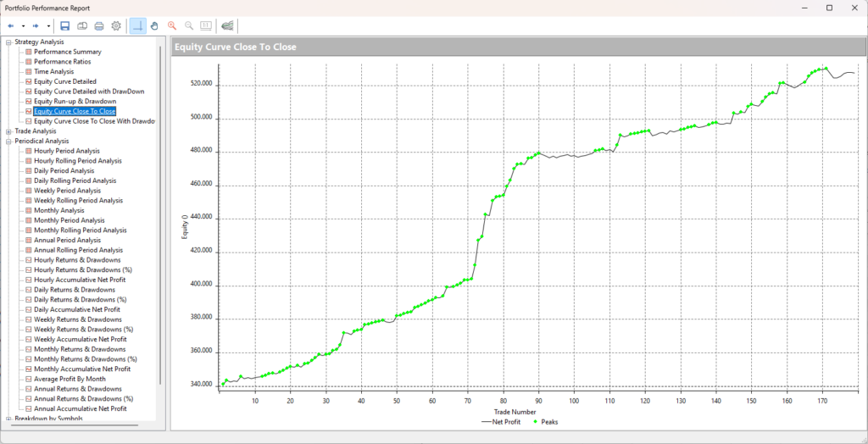Click the printer icon in toolbar
The width and height of the screenshot is (868, 444).
pyautogui.click(x=99, y=26)
